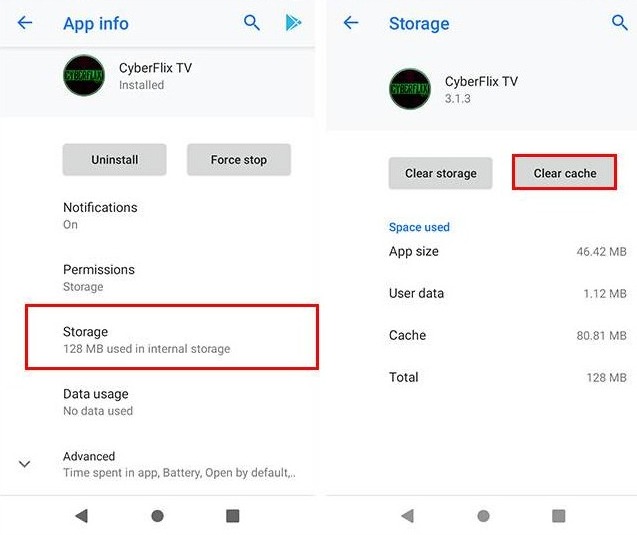The height and width of the screenshot is (535, 637).
Task: Go back from the Storage screen
Action: click(351, 23)
